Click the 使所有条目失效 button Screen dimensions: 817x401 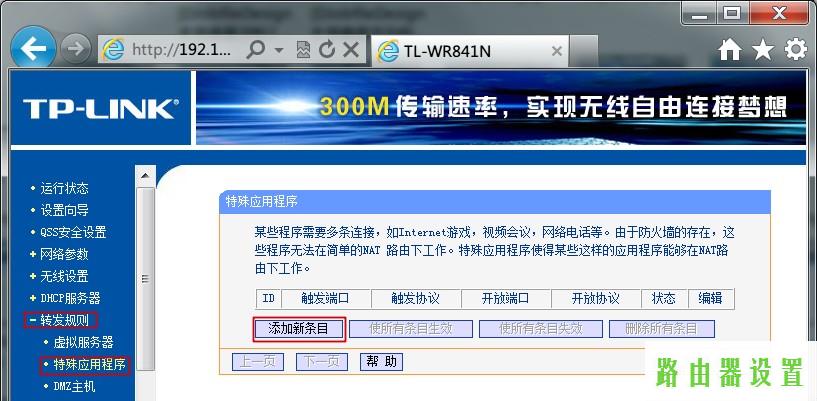pyautogui.click(x=541, y=329)
